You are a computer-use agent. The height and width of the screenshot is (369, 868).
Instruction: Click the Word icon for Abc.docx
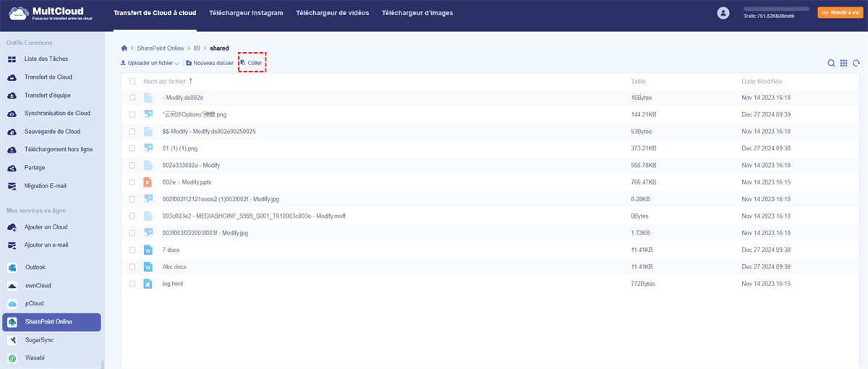click(x=148, y=266)
